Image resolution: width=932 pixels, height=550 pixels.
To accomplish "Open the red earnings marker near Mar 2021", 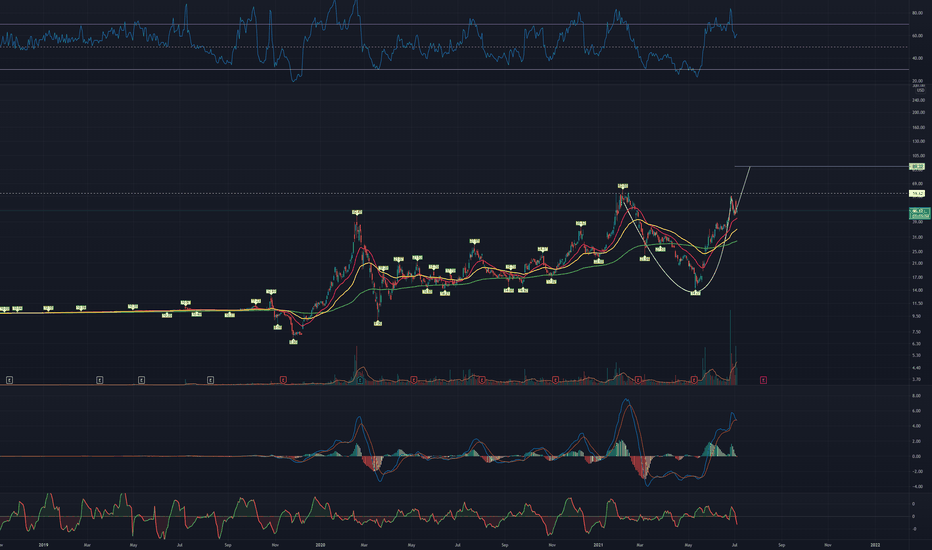I will click(638, 379).
